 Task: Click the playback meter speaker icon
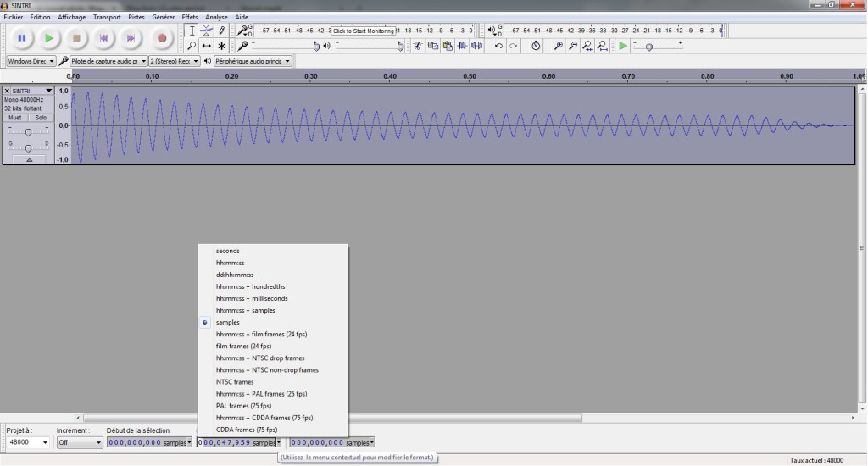pos(491,31)
